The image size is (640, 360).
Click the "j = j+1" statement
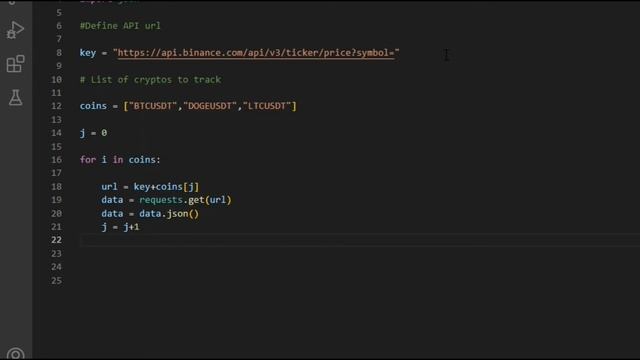[x=120, y=227]
